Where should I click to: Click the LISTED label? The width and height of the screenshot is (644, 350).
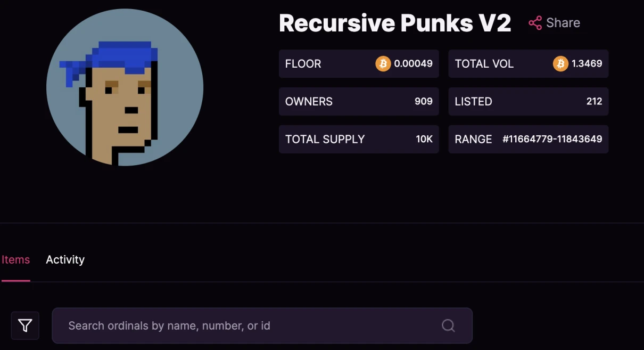pos(473,102)
